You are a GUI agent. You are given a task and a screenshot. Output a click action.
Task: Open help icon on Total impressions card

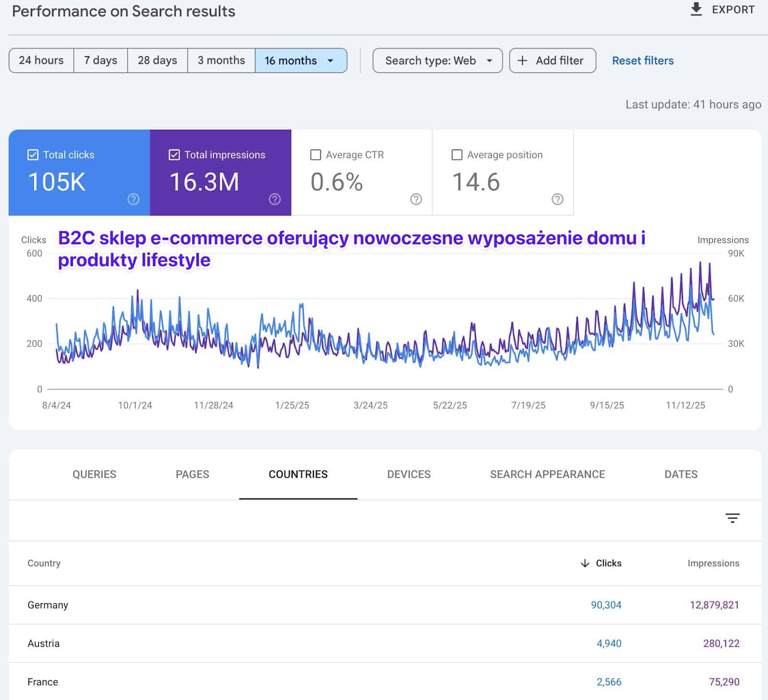[275, 199]
